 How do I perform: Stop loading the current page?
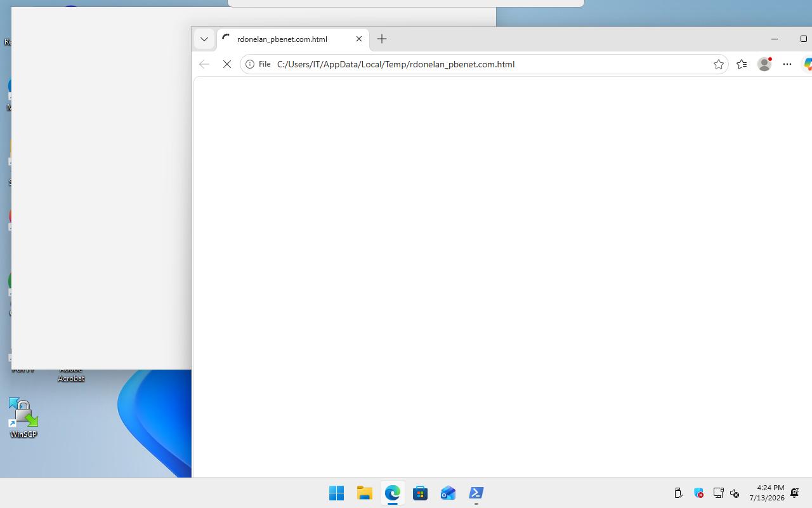[x=227, y=64]
